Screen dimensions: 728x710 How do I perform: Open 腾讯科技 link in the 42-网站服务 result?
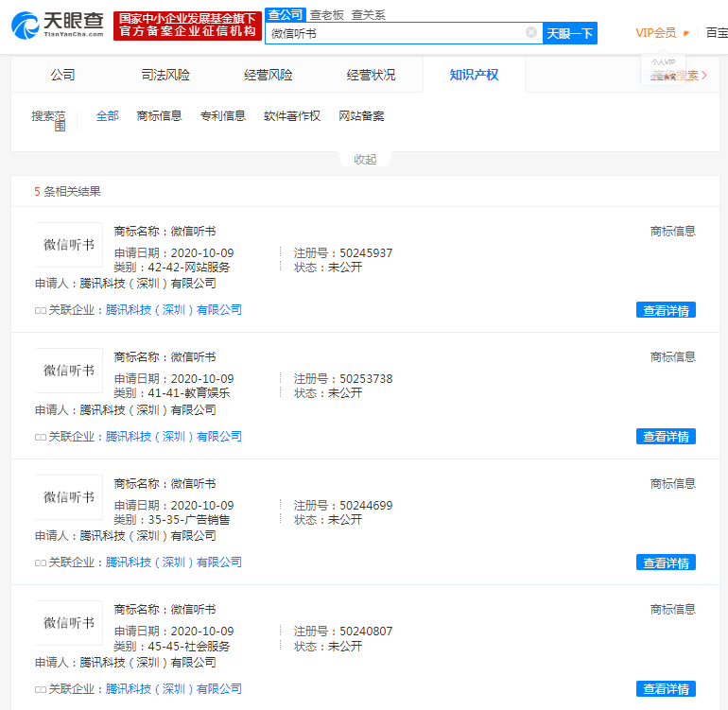(x=174, y=310)
